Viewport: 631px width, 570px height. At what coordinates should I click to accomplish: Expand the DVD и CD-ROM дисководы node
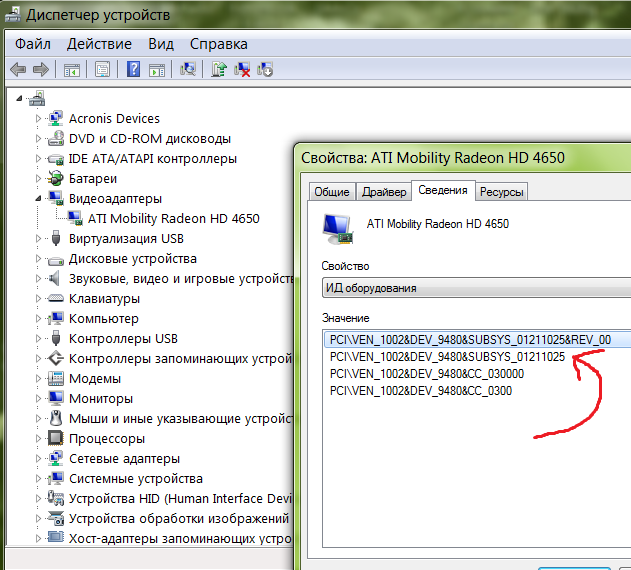point(38,138)
